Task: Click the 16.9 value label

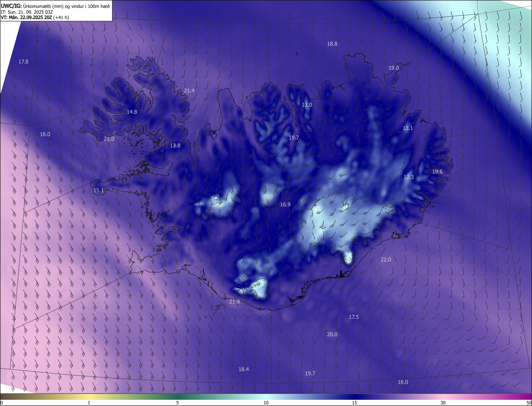Action: point(285,204)
